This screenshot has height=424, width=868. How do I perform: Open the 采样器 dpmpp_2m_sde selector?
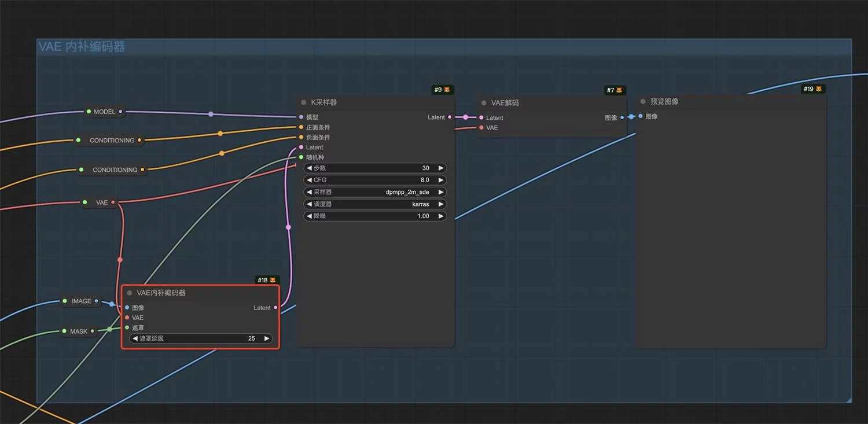375,192
